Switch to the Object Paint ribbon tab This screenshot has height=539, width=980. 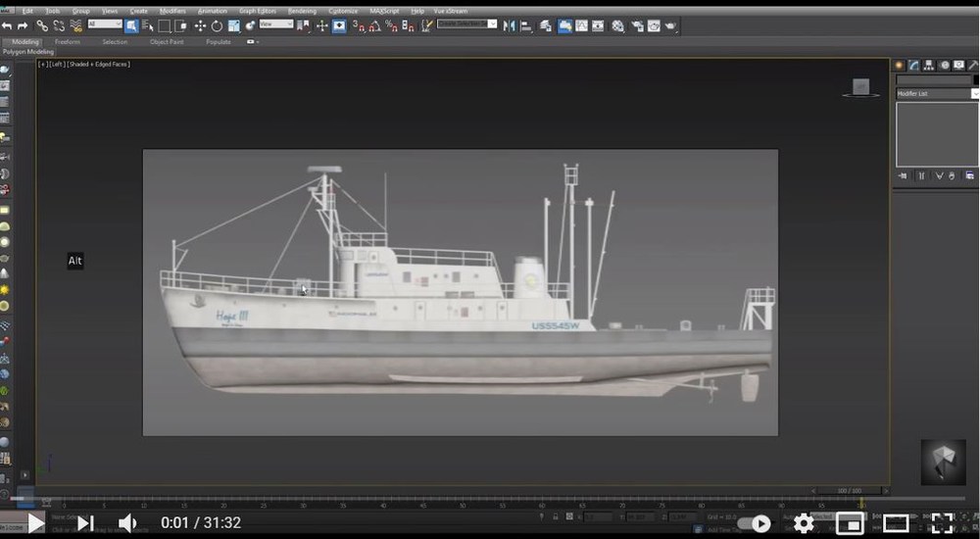click(x=167, y=42)
